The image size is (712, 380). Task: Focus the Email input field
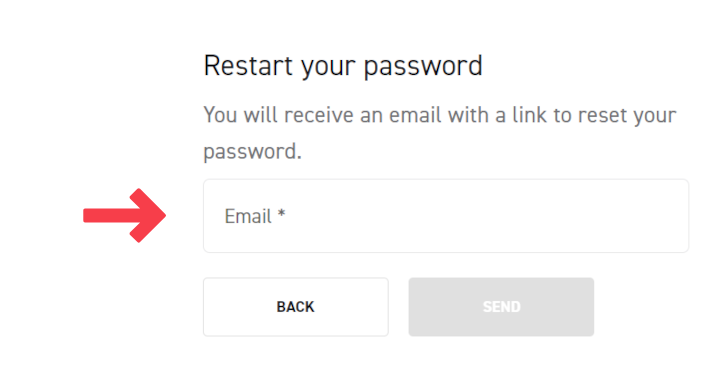point(446,216)
